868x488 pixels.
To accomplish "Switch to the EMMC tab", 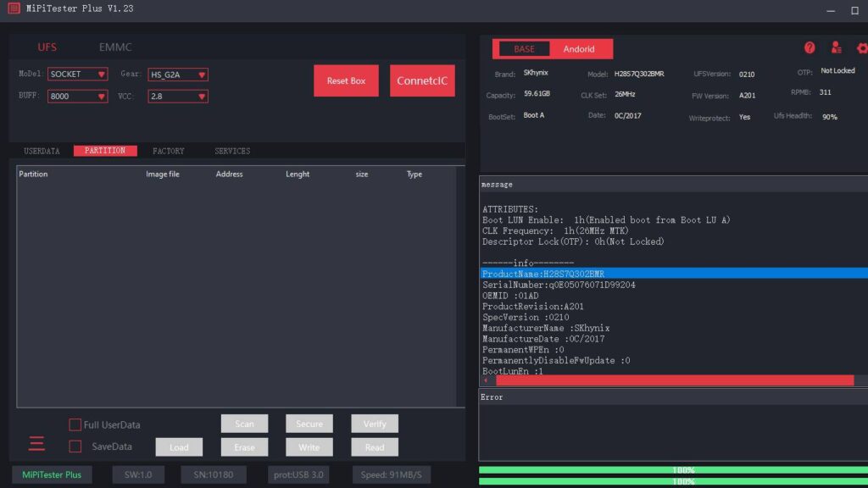I will tap(115, 47).
